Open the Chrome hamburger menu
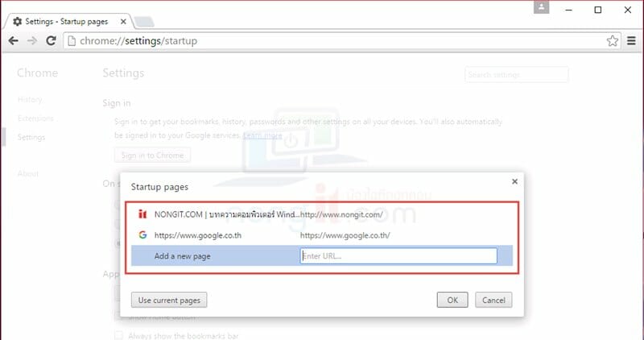644x340 pixels. point(631,41)
